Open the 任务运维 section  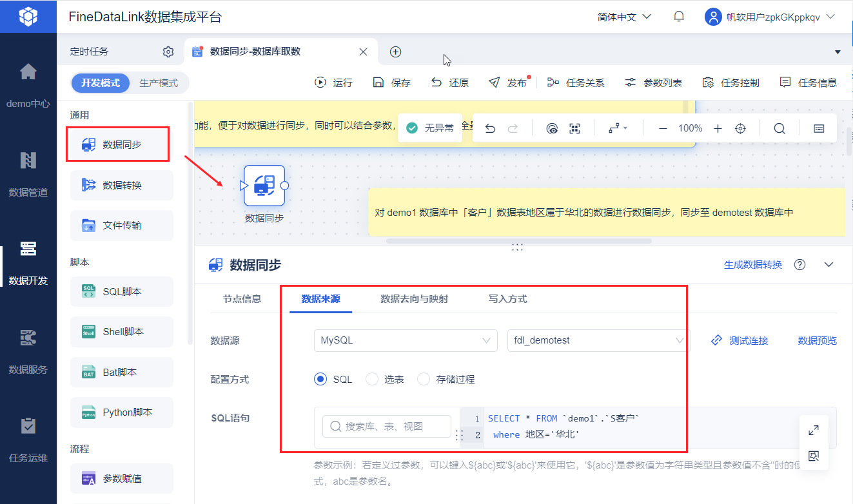click(28, 439)
